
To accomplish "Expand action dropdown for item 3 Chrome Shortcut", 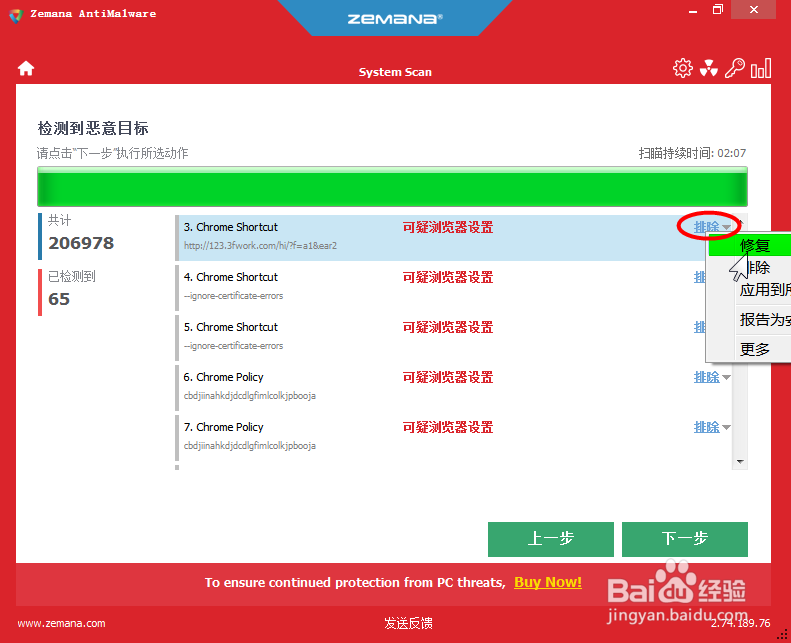I will coord(726,227).
